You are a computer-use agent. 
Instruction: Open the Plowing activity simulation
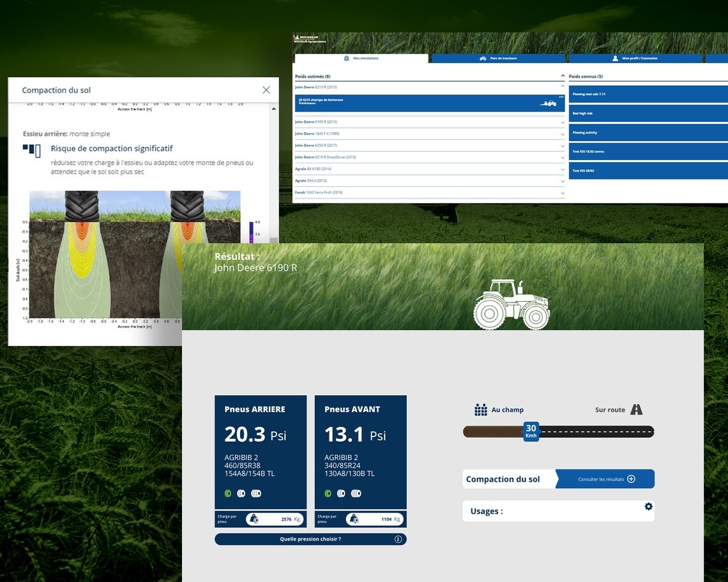(648, 133)
